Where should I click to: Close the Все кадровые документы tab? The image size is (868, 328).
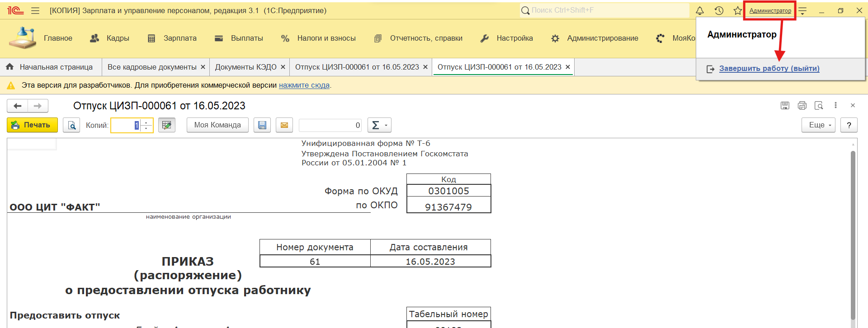click(x=203, y=67)
